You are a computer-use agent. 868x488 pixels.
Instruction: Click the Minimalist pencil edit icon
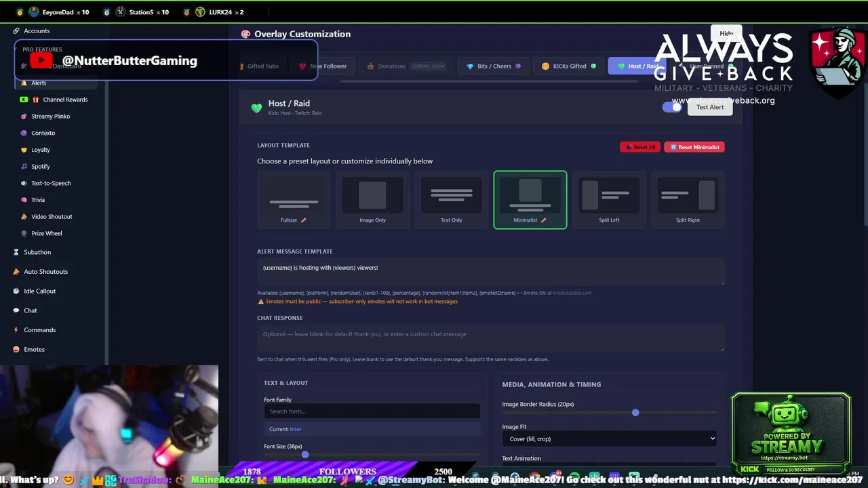click(x=543, y=220)
